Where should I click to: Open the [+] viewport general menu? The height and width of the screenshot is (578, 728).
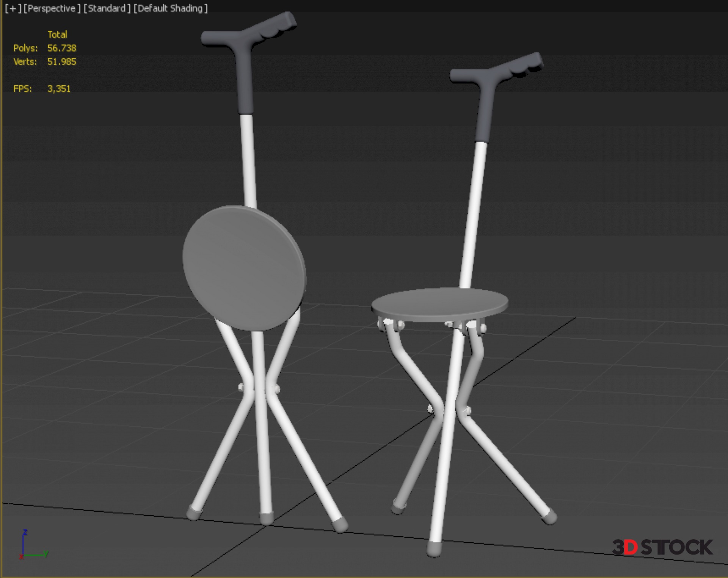pos(13,8)
